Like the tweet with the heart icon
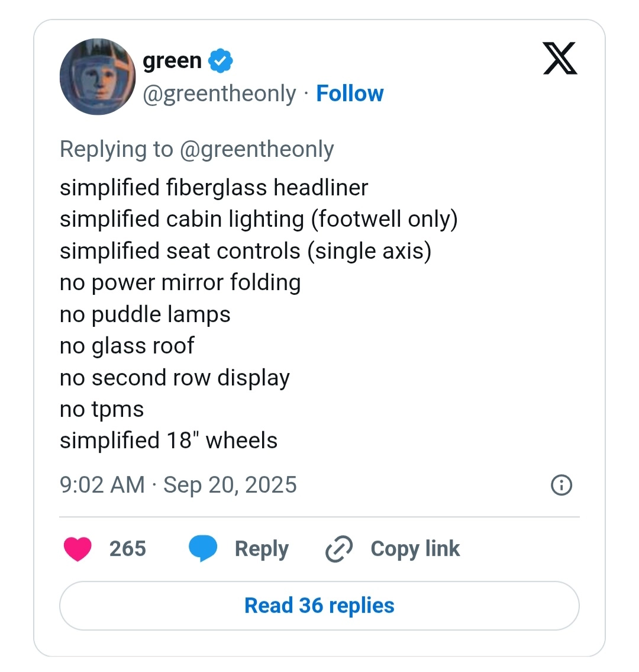 click(78, 549)
